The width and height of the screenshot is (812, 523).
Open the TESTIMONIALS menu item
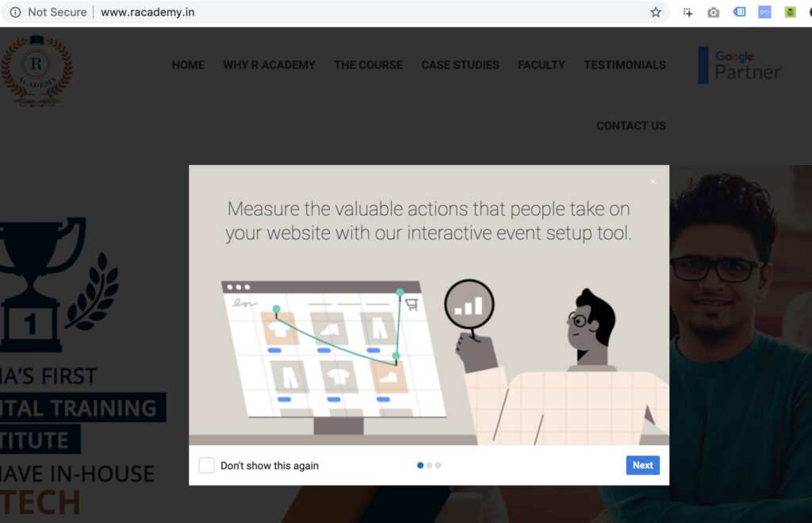pos(625,65)
